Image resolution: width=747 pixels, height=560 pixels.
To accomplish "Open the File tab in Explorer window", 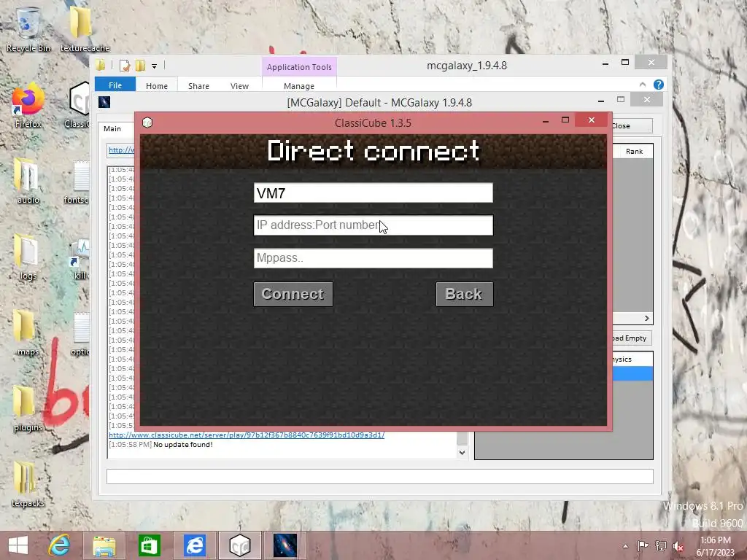I will coord(115,85).
